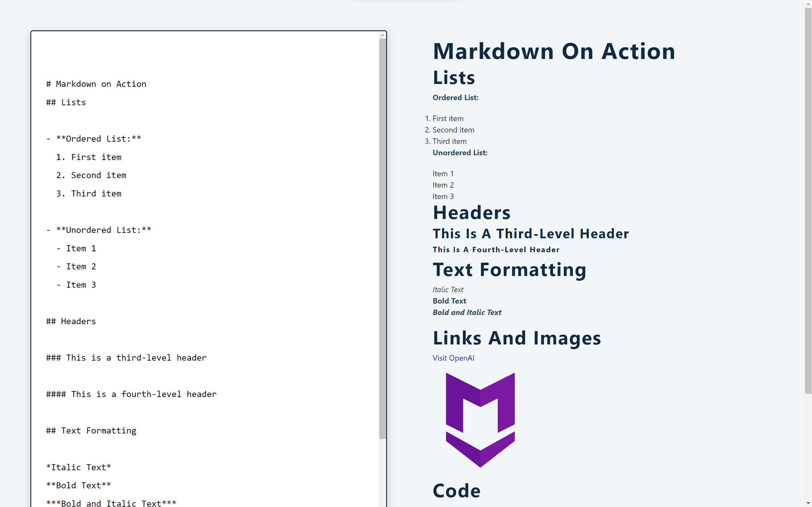Place cursor on the # Markdown on Action line
812x507 pixels.
96,84
